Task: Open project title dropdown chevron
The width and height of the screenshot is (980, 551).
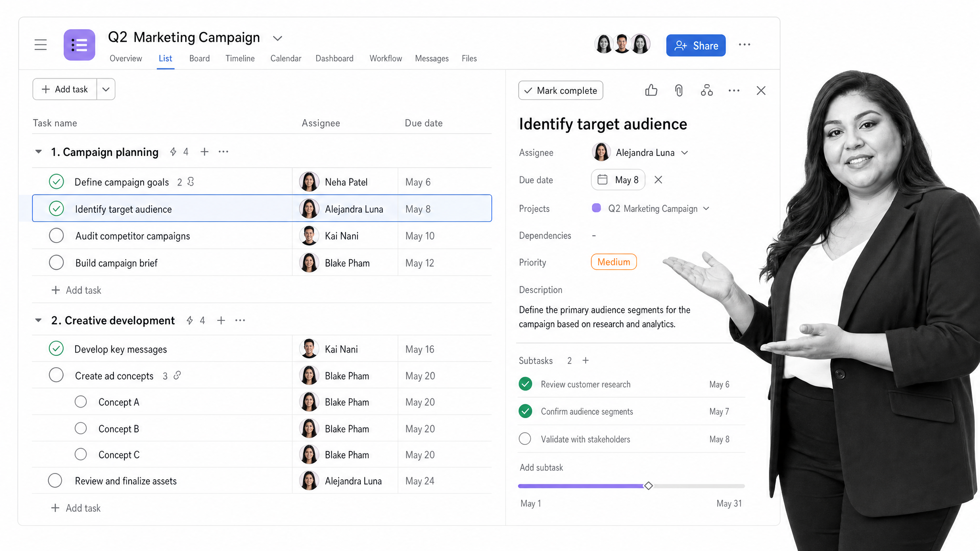Action: click(x=278, y=38)
